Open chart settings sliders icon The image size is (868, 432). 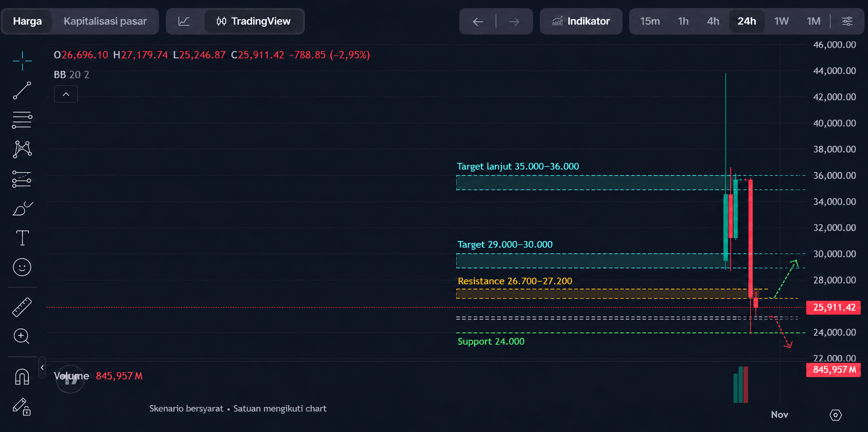[x=847, y=21]
